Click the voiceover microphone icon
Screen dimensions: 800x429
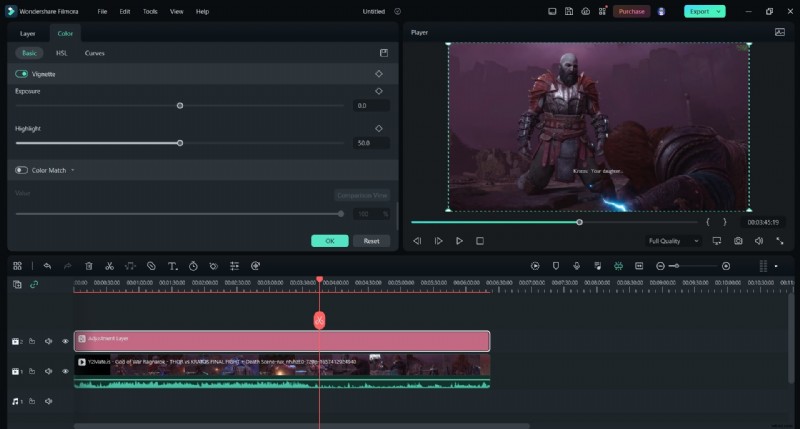point(576,266)
